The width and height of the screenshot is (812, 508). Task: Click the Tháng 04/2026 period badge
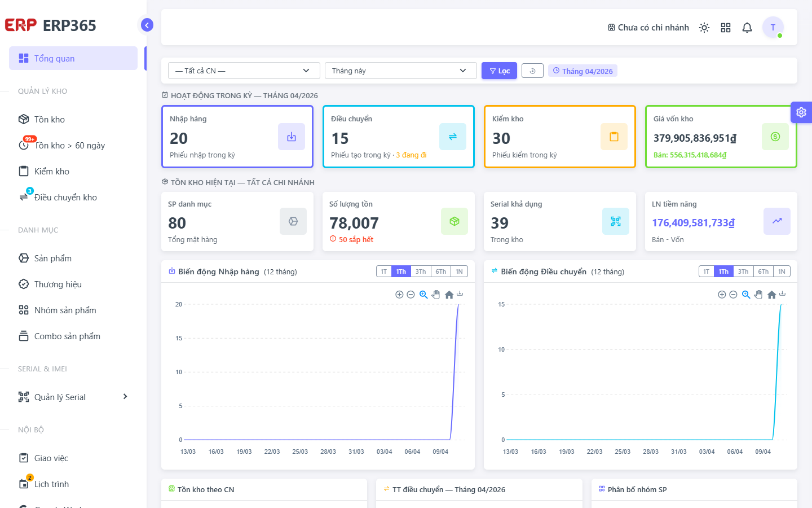coord(582,71)
